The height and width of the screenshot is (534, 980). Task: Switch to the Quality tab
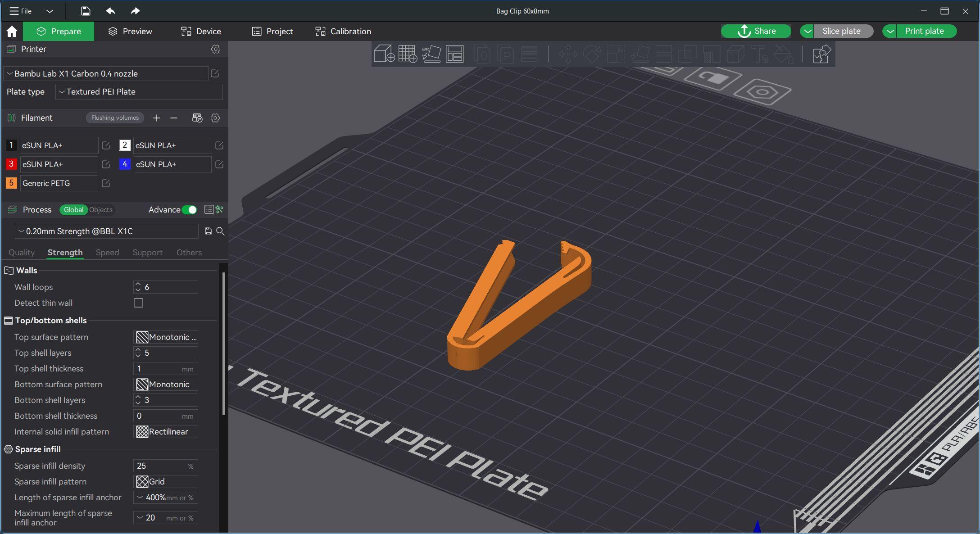coord(22,252)
